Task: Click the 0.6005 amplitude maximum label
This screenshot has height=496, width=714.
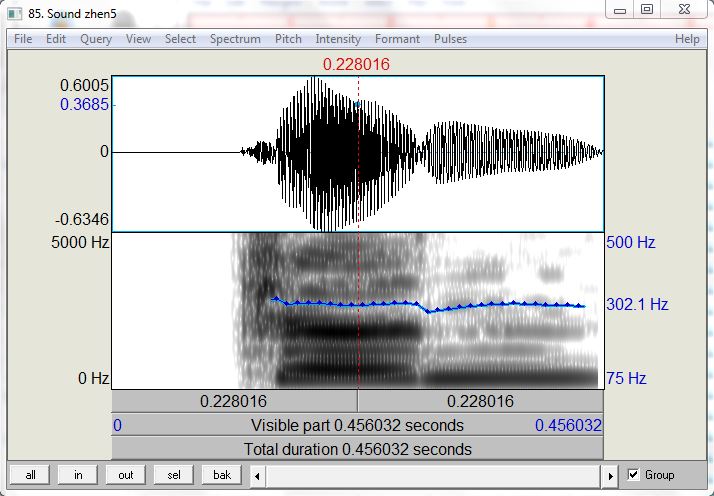Action: [x=85, y=86]
